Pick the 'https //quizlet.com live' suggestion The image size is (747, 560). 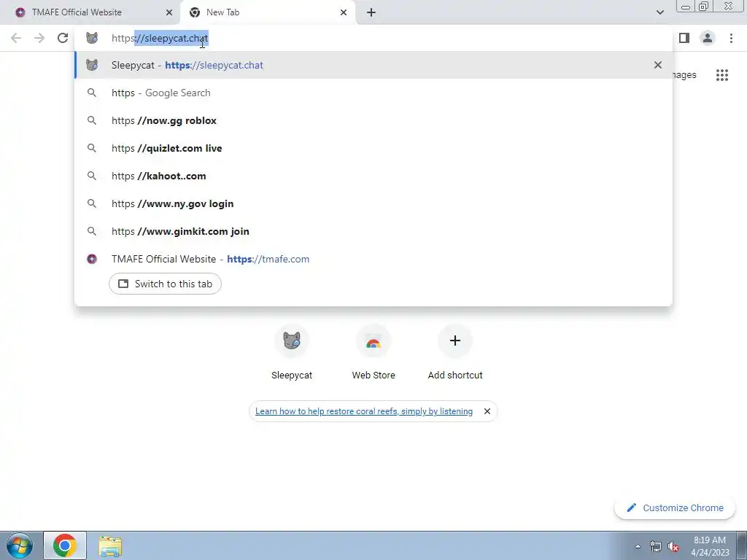point(373,148)
